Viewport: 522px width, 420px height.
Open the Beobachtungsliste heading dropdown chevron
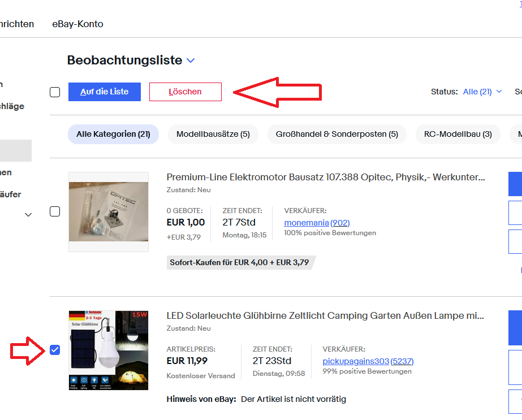click(191, 60)
